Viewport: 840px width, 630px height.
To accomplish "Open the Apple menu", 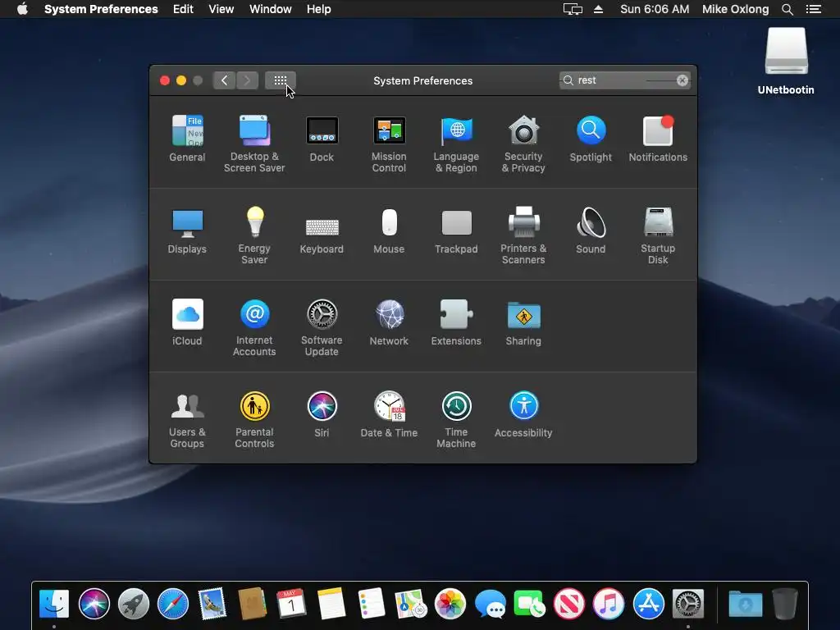I will [22, 9].
